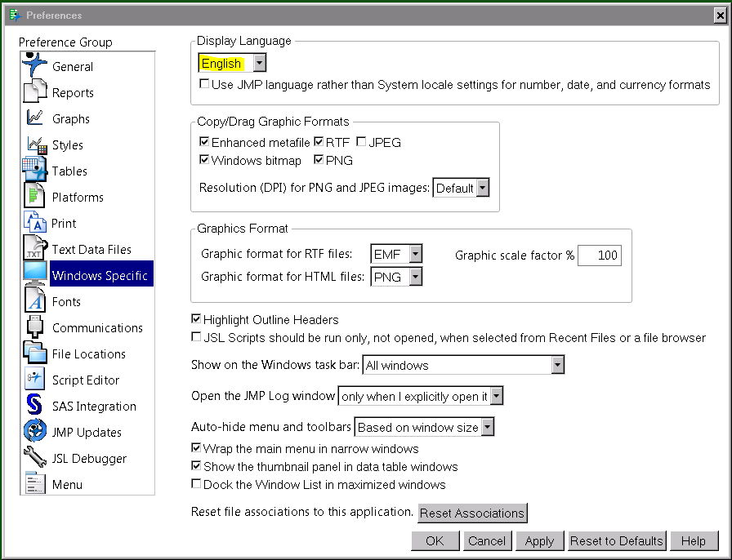
Task: Enable the JPEG copy format
Action: (361, 141)
